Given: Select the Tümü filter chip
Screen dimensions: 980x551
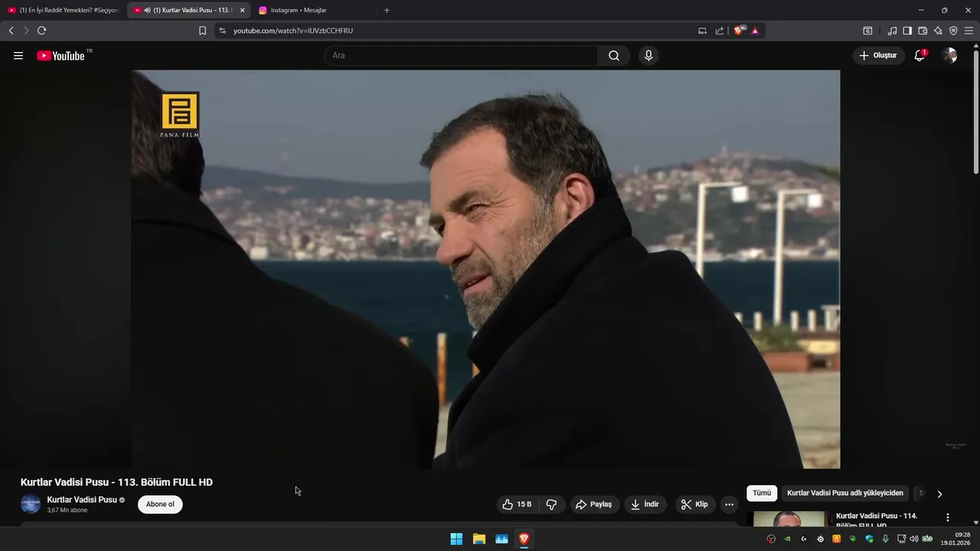Looking at the screenshot, I should (x=762, y=493).
